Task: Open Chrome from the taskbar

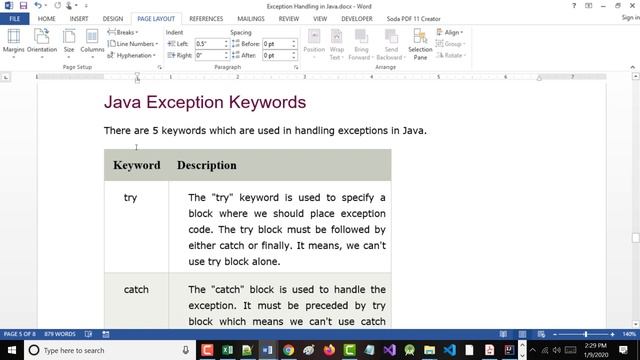Action: (288, 350)
